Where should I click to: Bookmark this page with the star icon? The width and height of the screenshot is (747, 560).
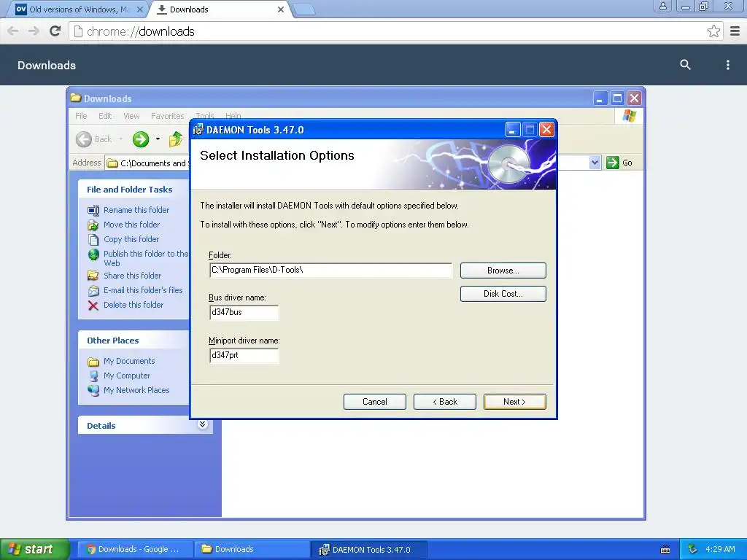[713, 31]
